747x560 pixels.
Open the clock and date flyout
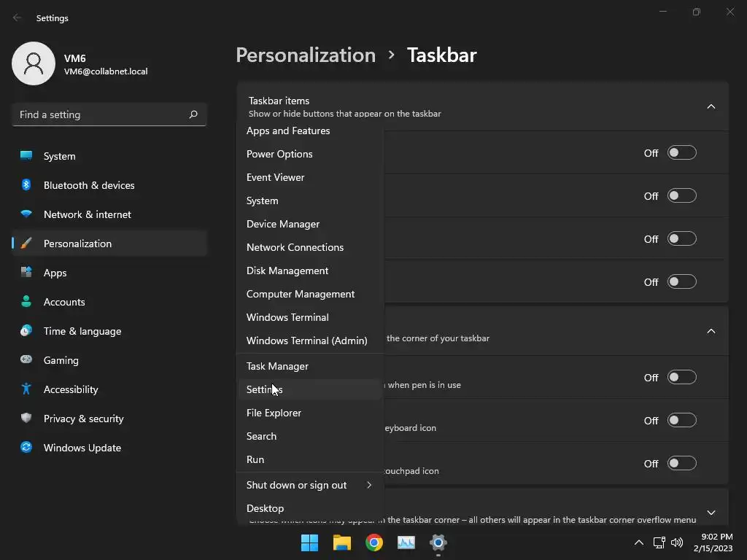[713, 542]
